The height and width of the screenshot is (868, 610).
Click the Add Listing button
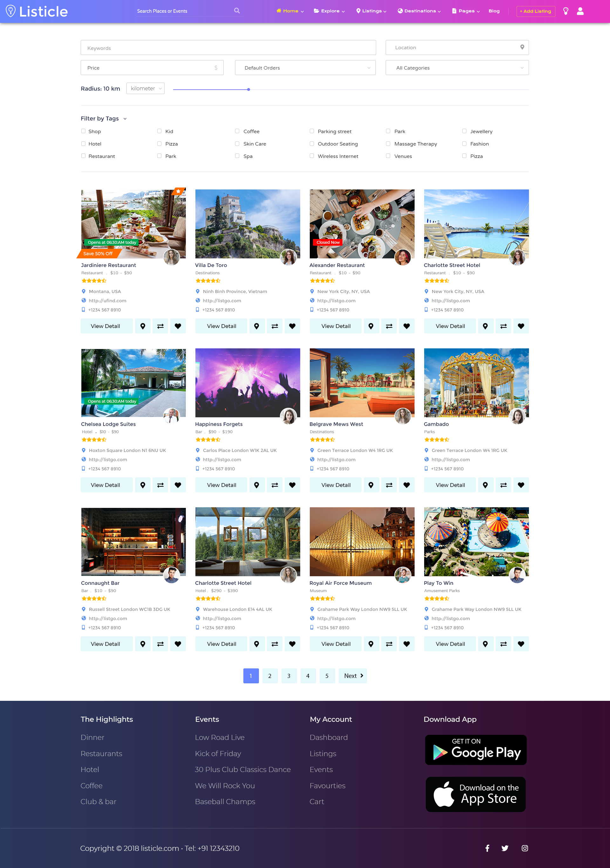point(536,11)
